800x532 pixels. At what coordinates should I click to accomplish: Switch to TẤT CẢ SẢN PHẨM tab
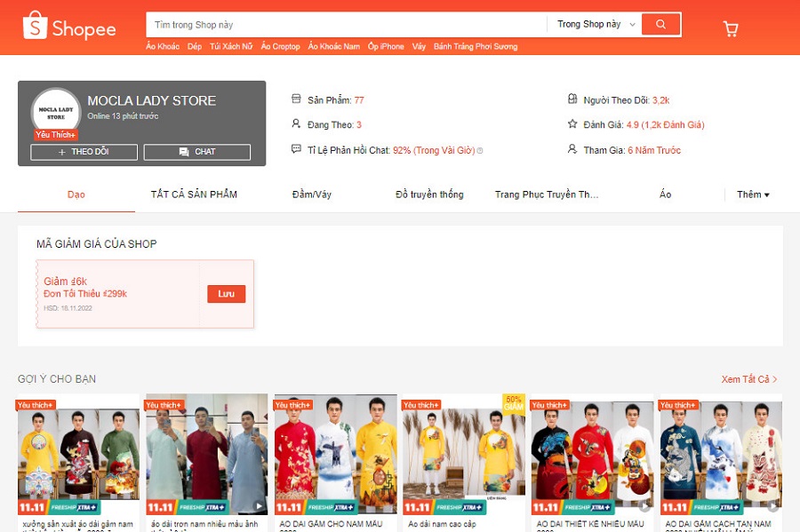pos(194,195)
